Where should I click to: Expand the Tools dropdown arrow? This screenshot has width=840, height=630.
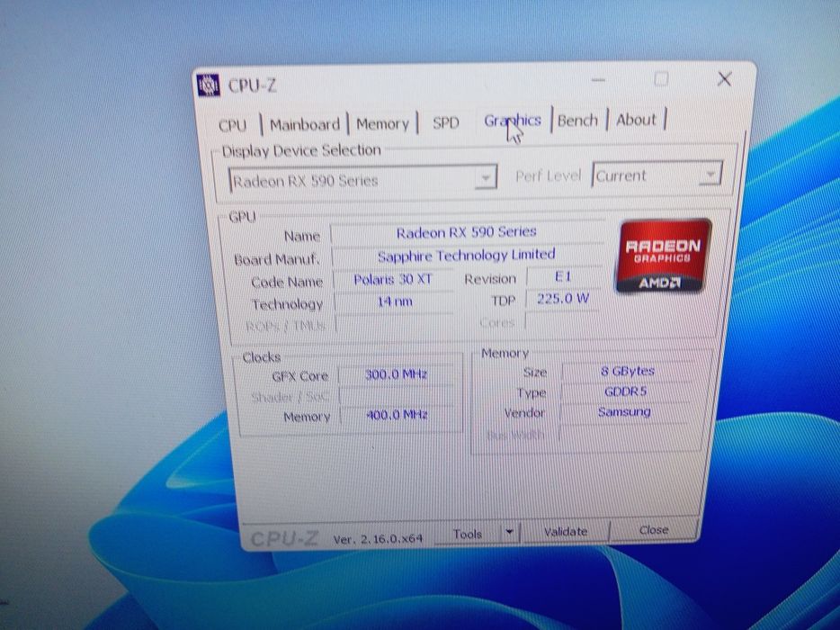click(x=509, y=532)
